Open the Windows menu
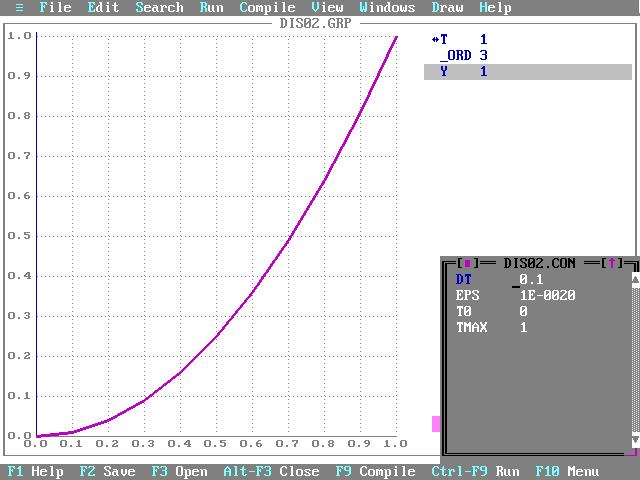This screenshot has width=640, height=480. (x=387, y=7)
